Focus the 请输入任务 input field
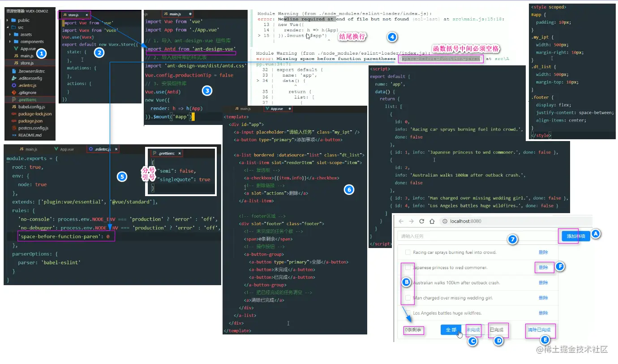Image resolution: width=618 pixels, height=364 pixels. (477, 236)
